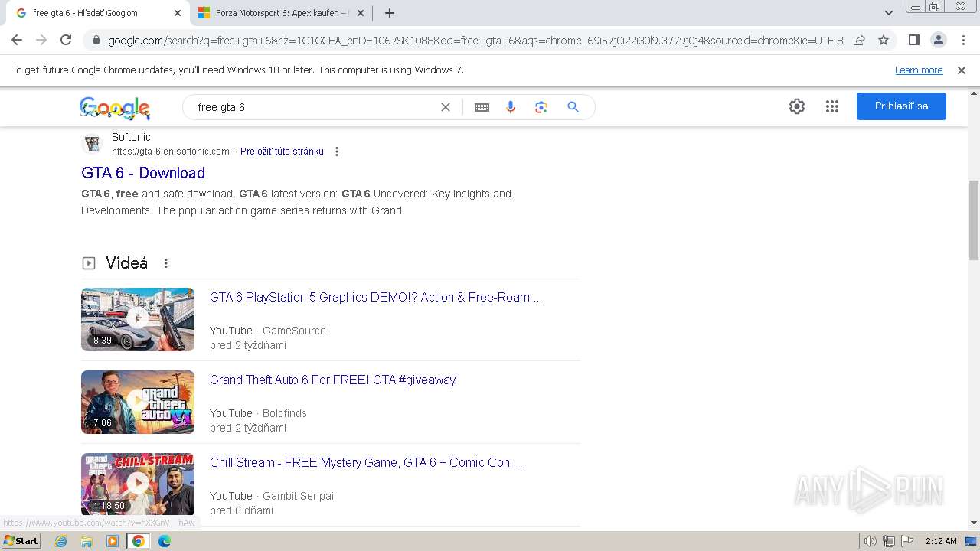Image resolution: width=980 pixels, height=551 pixels.
Task: Click the page vertical scrollbar thumb
Action: tap(974, 220)
